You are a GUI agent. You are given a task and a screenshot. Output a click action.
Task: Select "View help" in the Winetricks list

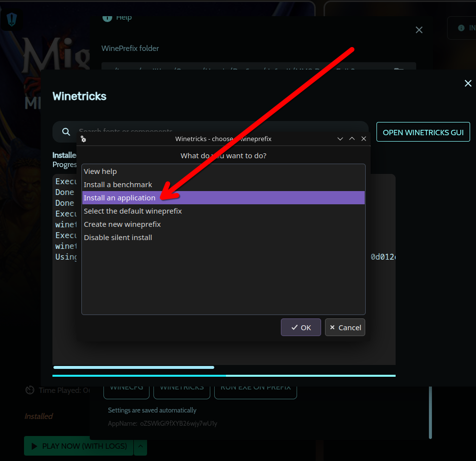pos(223,171)
